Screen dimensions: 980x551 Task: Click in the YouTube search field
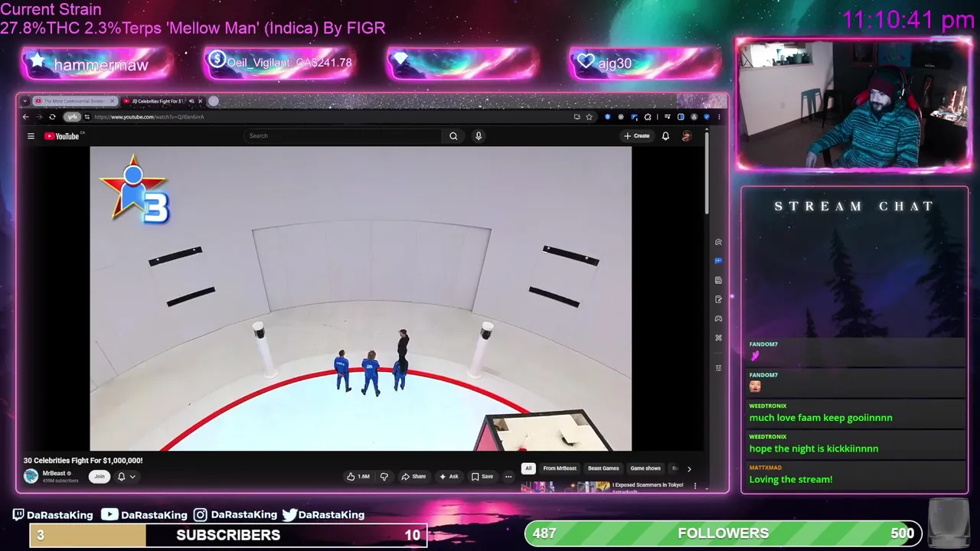(x=343, y=136)
